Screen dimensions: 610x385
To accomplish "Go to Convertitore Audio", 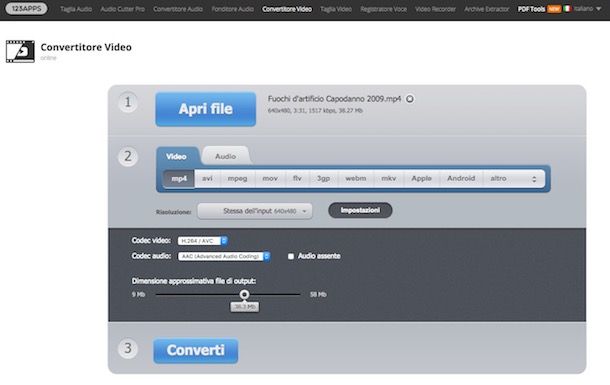I will click(x=178, y=9).
